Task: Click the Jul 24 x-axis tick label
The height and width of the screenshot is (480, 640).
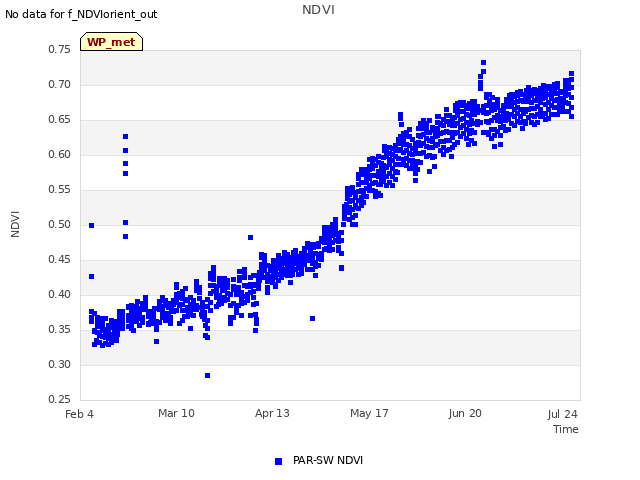Action: tap(562, 414)
